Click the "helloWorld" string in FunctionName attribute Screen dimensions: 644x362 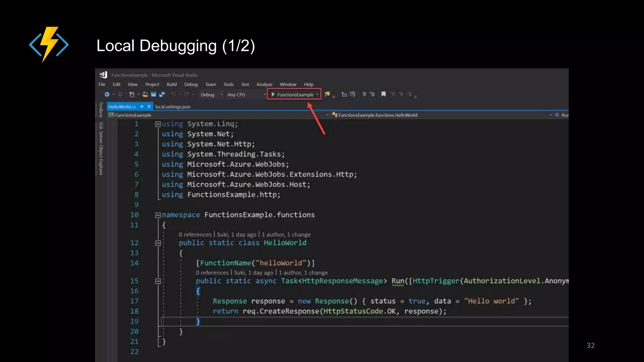(x=281, y=263)
